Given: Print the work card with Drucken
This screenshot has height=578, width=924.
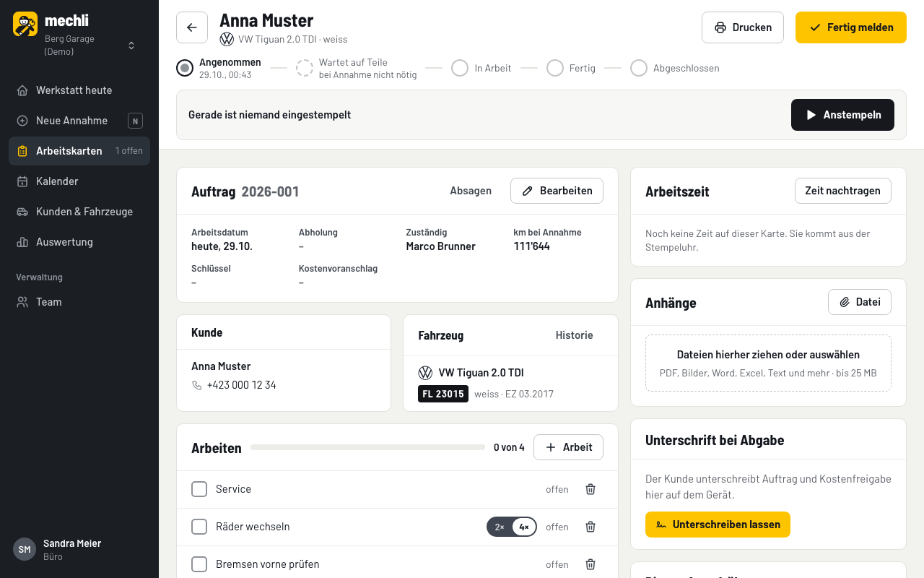Looking at the screenshot, I should tap(743, 27).
